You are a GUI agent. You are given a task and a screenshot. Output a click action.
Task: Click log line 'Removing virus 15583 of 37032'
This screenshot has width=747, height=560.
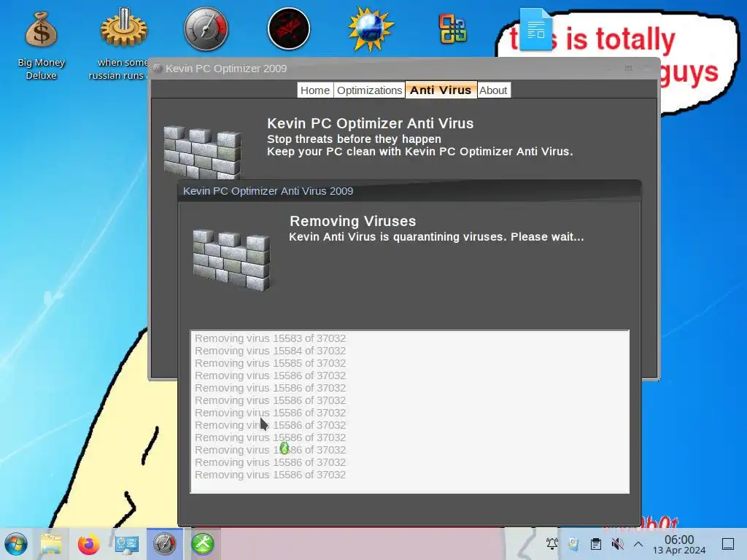coord(270,338)
